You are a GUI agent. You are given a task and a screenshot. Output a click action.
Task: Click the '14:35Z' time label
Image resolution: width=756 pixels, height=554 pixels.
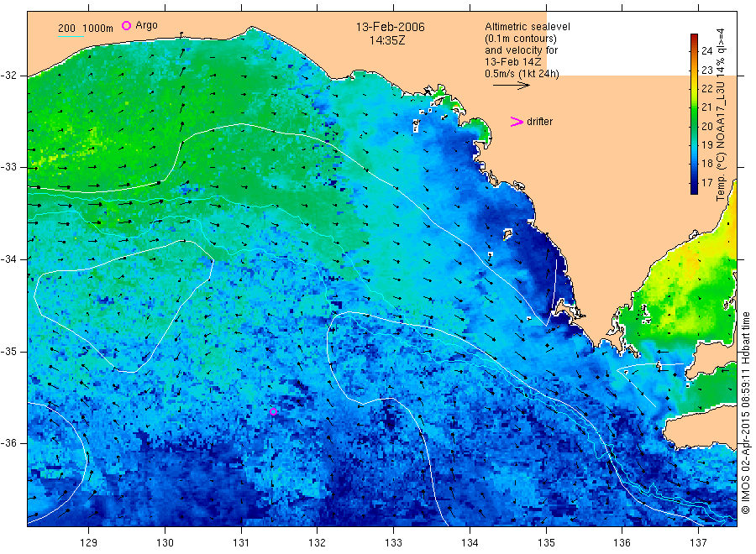387,40
